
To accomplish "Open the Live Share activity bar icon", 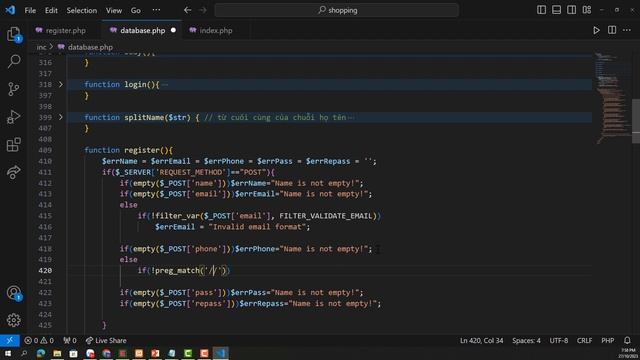I will point(13,172).
